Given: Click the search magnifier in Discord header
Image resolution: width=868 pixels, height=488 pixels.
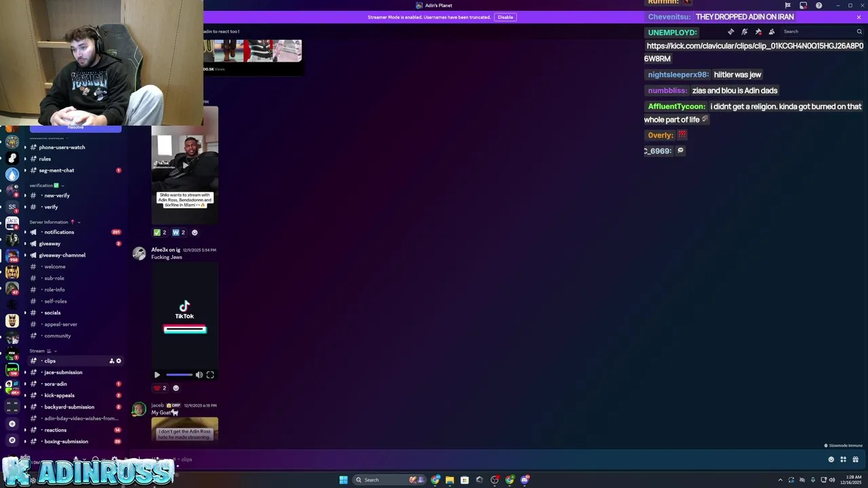Looking at the screenshot, I should (x=859, y=32).
